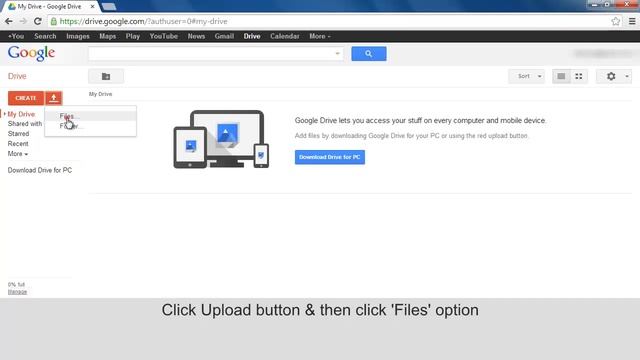Screen dimensions: 640x360
Task: Click Download Drive for PC sidebar link
Action: [x=40, y=170]
